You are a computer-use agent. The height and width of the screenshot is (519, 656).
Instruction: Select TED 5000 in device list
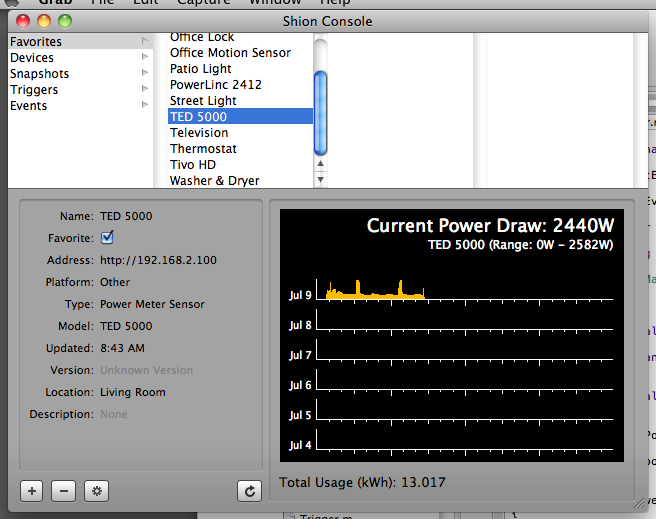coord(240,116)
